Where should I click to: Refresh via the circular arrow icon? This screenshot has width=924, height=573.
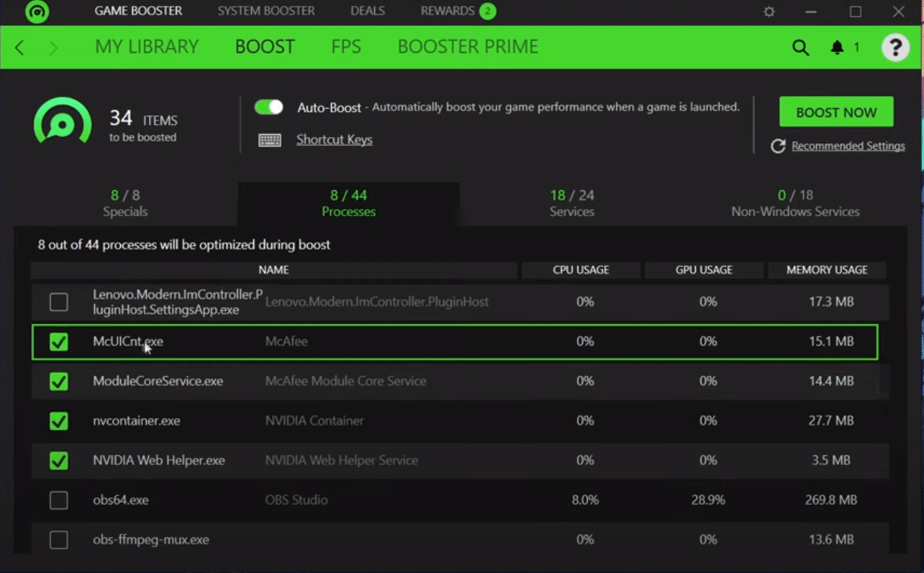click(x=777, y=145)
